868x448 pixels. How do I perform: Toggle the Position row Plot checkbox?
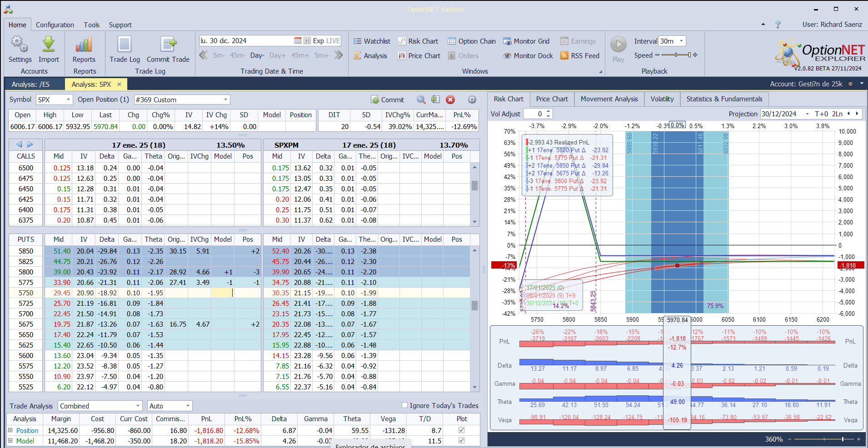pos(462,430)
